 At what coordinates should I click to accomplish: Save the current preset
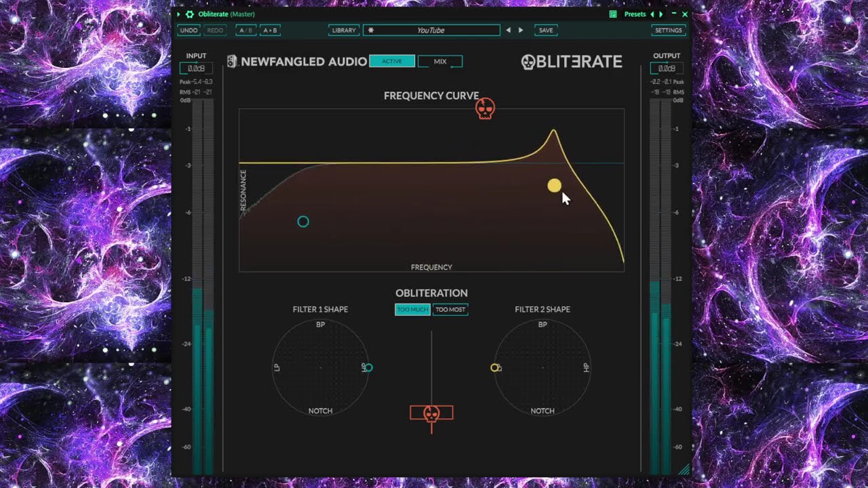[x=546, y=30]
